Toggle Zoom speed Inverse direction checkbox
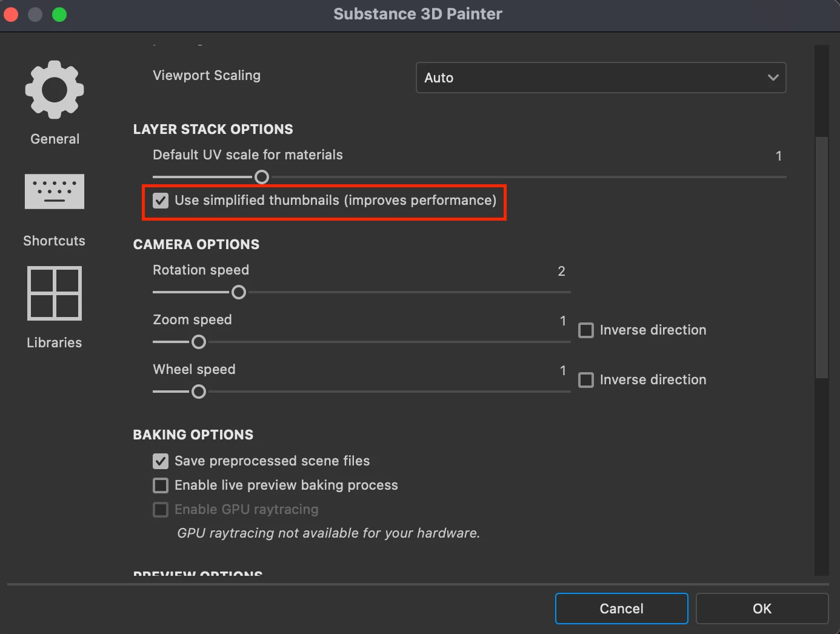Image resolution: width=840 pixels, height=634 pixels. coord(586,330)
